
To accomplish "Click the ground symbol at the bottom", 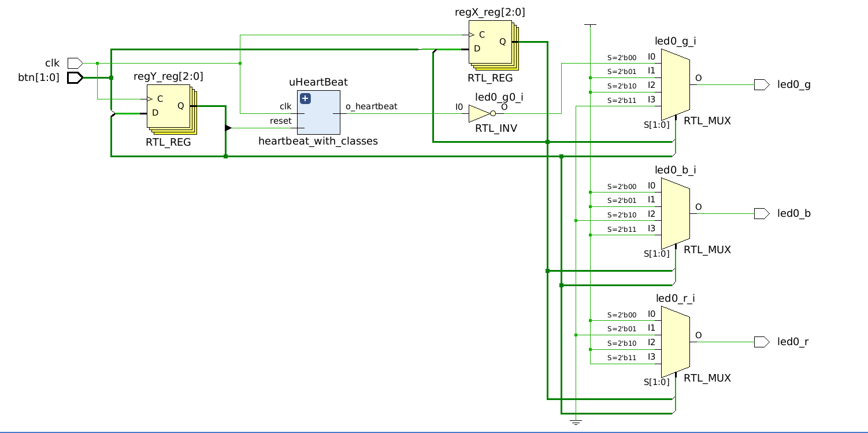I will 576,421.
